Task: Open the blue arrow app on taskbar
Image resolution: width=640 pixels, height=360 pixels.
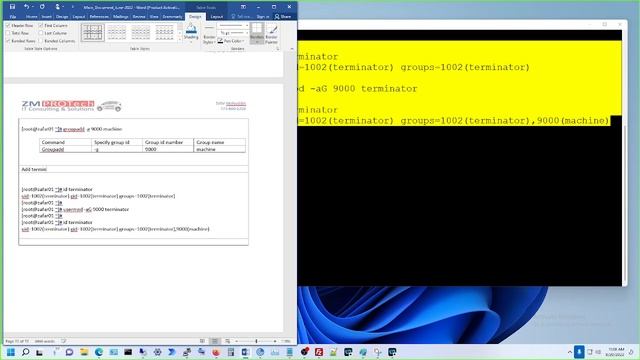Action: 172,352
